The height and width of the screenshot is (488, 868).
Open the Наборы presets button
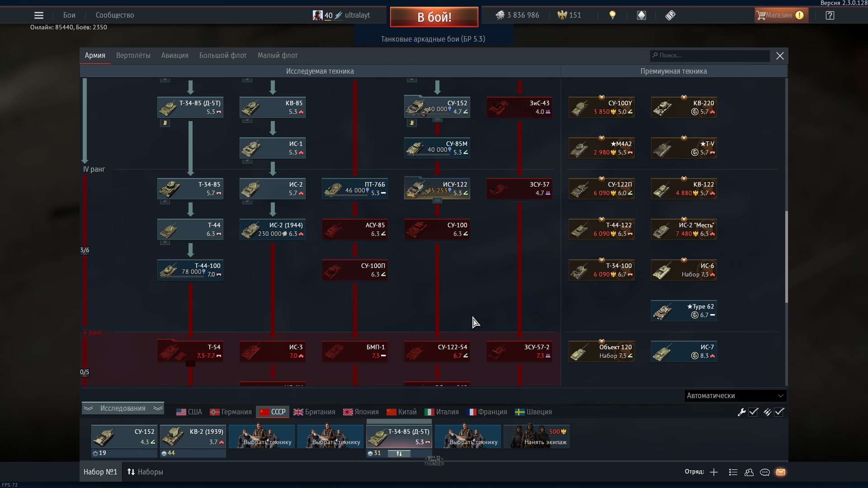(145, 472)
